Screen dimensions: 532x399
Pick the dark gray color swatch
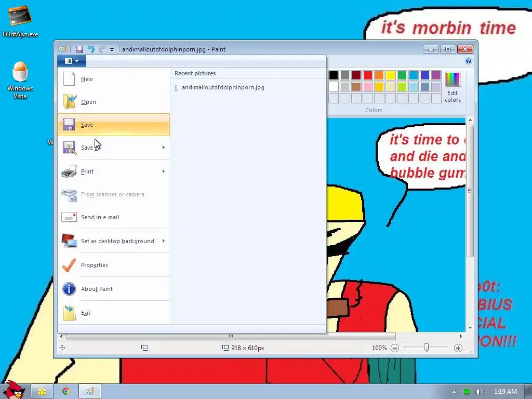click(x=345, y=75)
